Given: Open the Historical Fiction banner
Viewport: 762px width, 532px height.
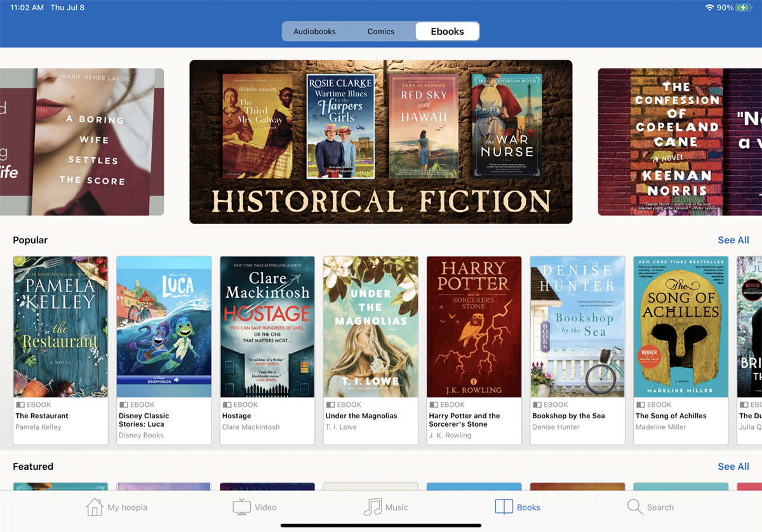Looking at the screenshot, I should click(381, 142).
